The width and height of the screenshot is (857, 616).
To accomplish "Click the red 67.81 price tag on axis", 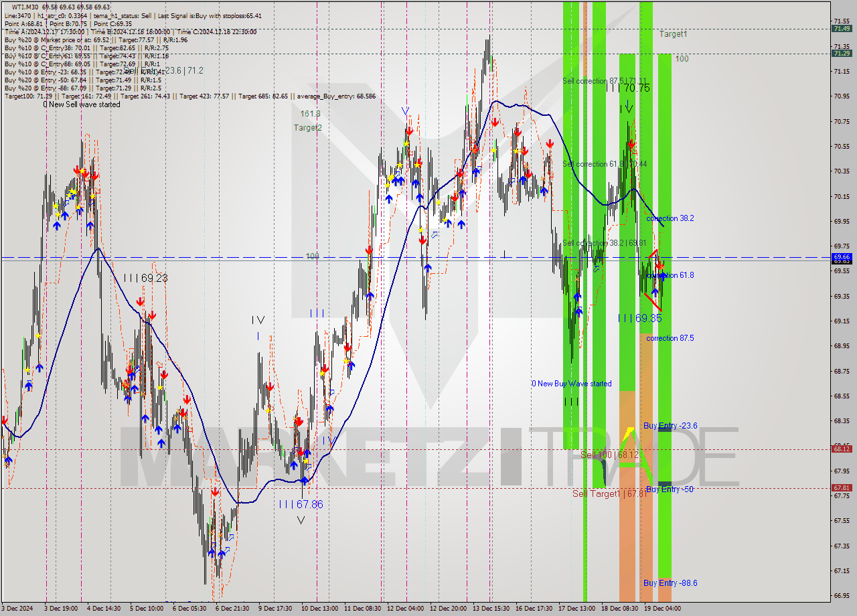I will point(842,488).
